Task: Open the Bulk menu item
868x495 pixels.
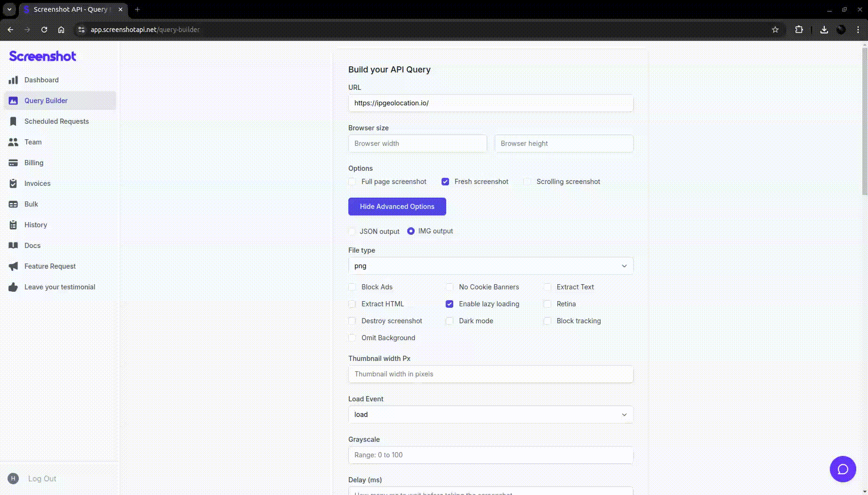Action: click(31, 204)
